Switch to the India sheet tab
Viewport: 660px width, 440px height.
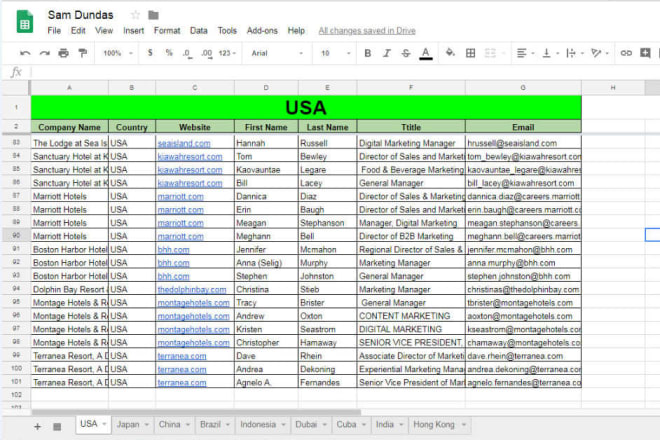(x=384, y=424)
